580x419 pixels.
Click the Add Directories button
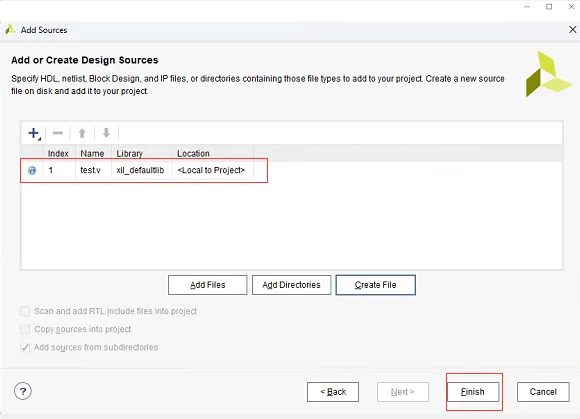[291, 285]
